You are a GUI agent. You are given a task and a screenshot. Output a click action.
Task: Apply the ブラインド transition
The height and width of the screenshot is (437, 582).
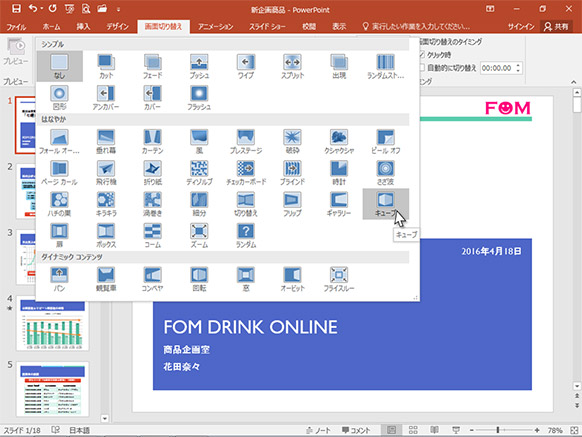tap(292, 173)
